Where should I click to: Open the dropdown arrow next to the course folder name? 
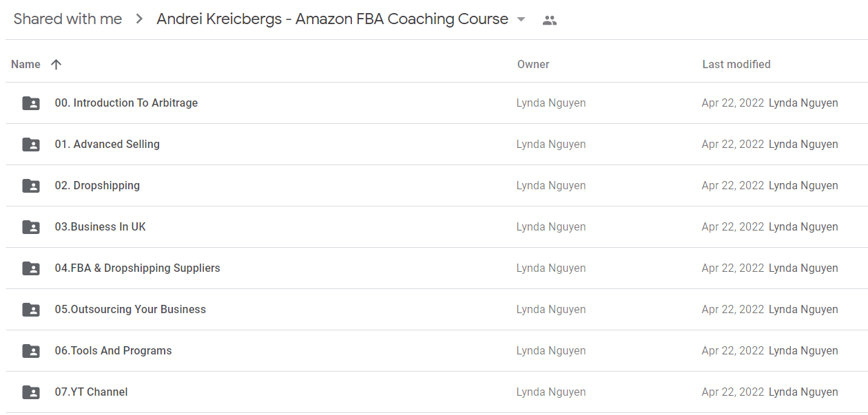[521, 19]
